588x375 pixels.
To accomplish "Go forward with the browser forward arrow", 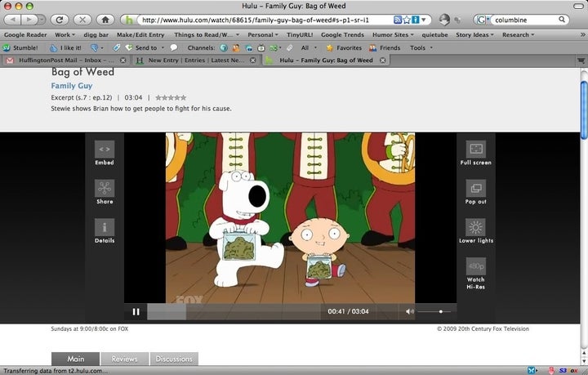I will [x=29, y=20].
